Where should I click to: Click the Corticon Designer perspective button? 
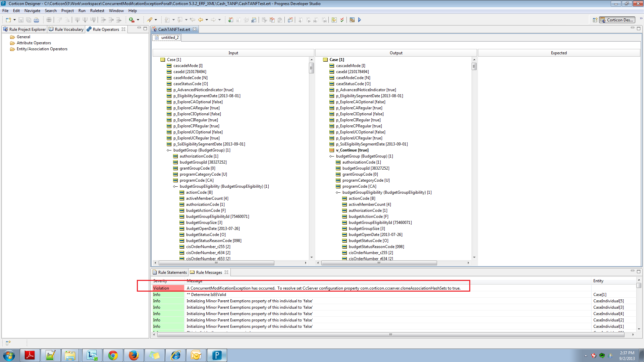tap(618, 20)
